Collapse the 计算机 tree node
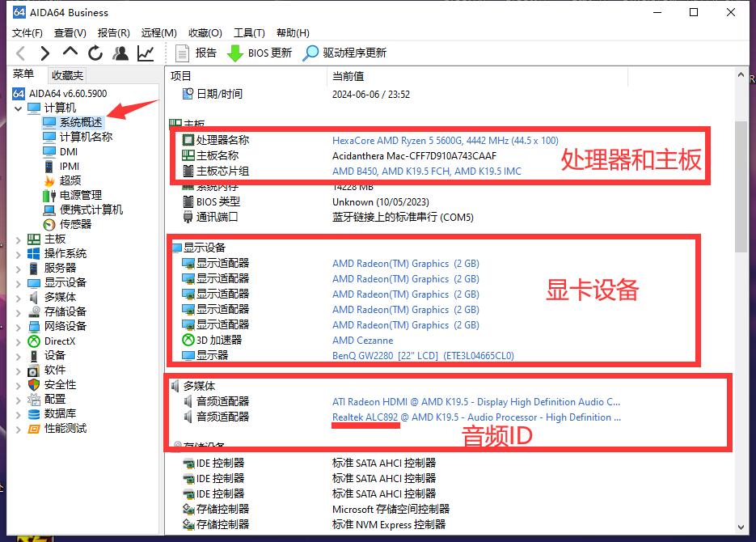 coord(19,108)
